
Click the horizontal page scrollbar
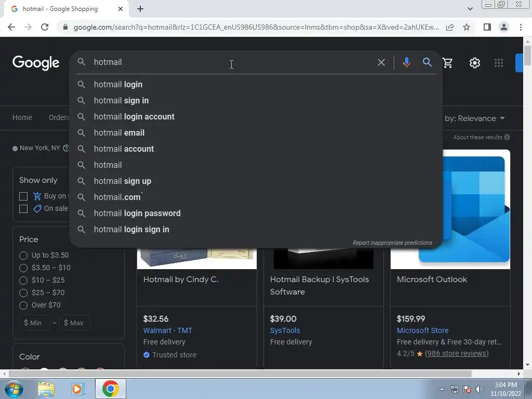[240, 374]
